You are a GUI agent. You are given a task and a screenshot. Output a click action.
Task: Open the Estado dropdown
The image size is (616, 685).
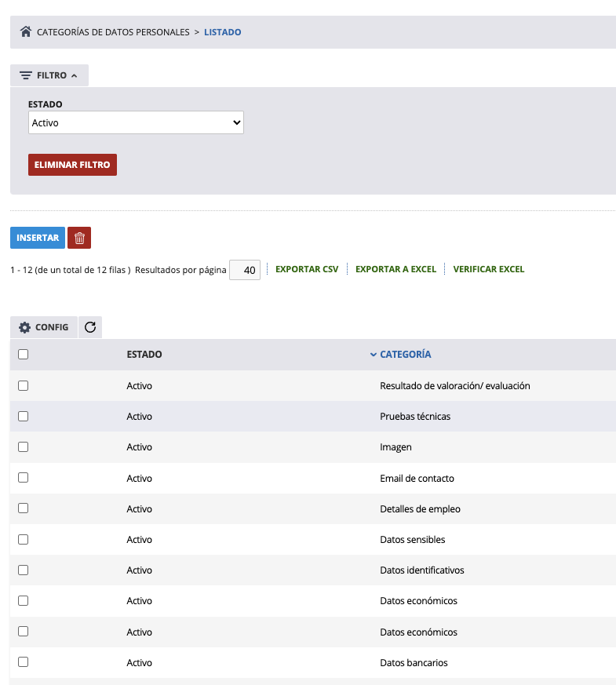point(136,122)
